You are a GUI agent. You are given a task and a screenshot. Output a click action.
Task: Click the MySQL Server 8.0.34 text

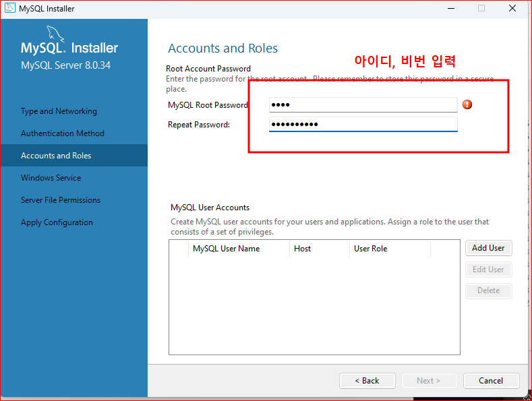coord(66,65)
